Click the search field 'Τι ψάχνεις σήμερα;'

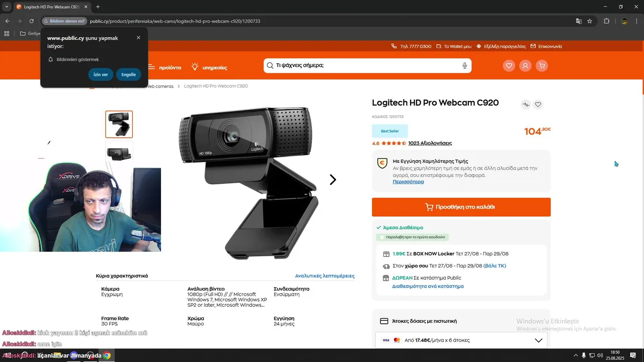[367, 65]
